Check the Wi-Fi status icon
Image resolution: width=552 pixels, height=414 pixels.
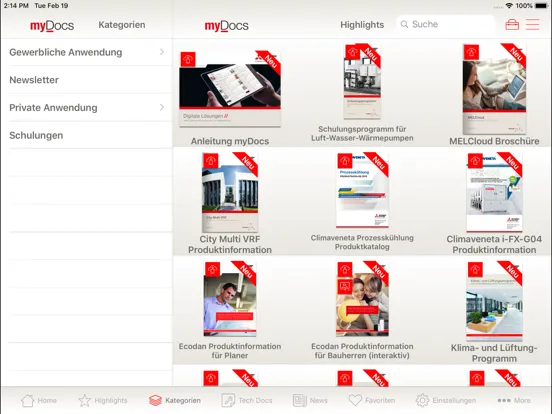pos(509,6)
